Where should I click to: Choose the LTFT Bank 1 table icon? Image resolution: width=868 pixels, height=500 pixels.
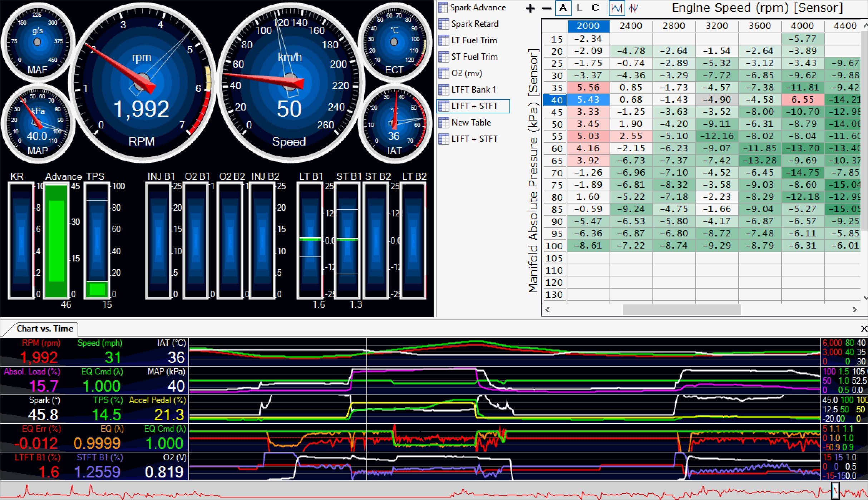[444, 90]
